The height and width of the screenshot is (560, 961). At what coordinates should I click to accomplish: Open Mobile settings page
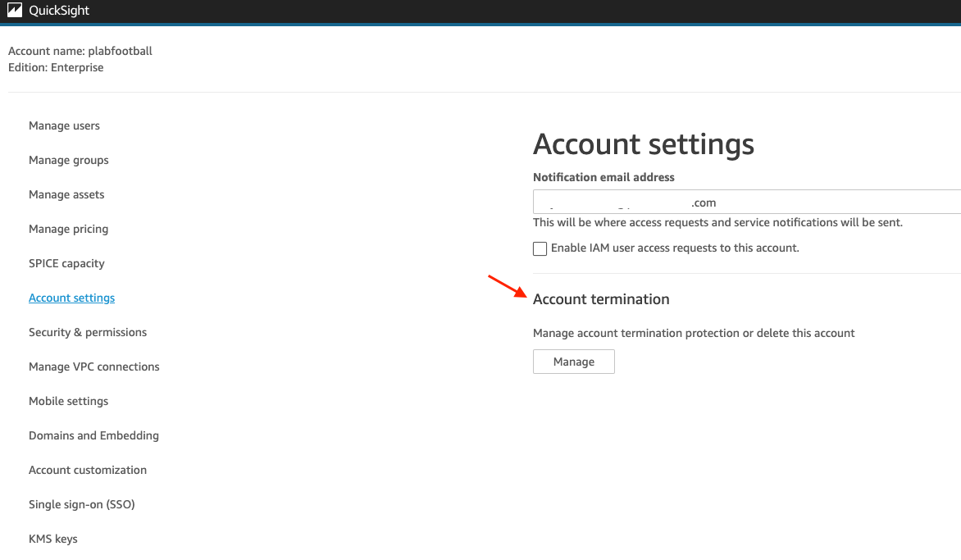point(69,401)
